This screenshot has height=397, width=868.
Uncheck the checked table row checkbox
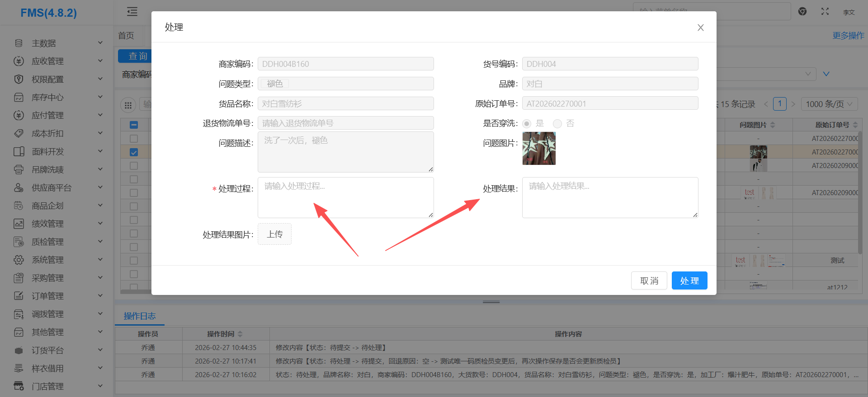134,152
